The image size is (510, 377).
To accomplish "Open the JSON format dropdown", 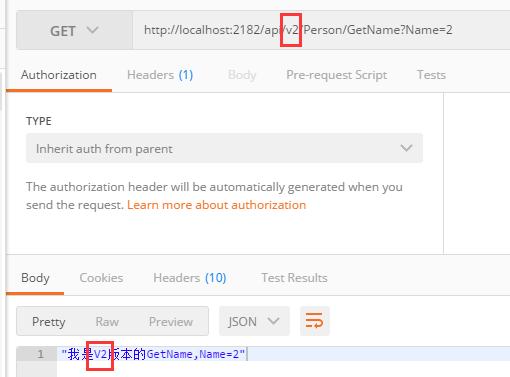I will (254, 321).
